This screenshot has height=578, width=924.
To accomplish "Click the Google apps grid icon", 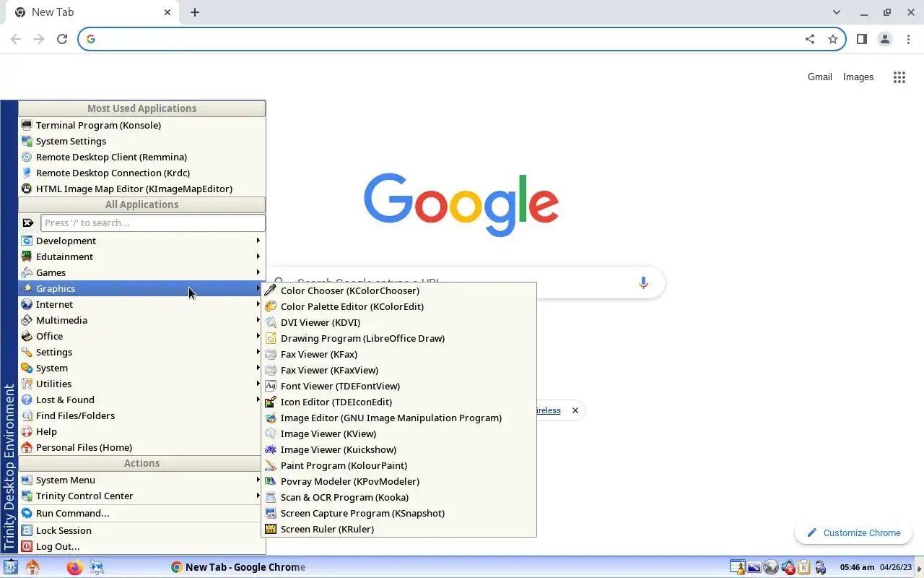I will [x=899, y=77].
